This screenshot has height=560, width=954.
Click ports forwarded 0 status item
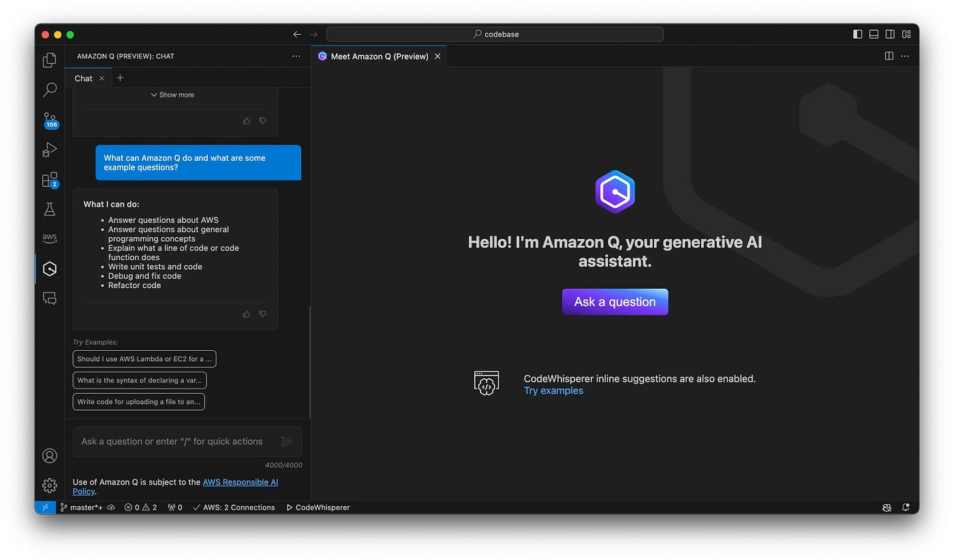click(175, 508)
